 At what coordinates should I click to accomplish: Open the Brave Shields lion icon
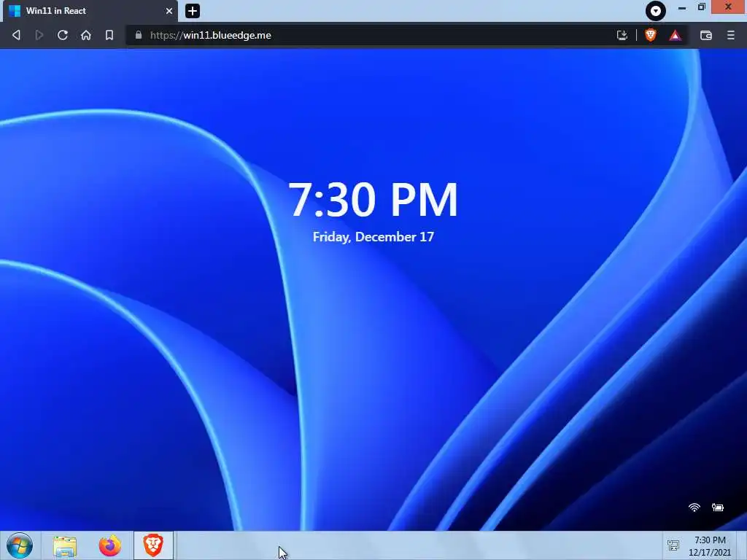(x=650, y=35)
